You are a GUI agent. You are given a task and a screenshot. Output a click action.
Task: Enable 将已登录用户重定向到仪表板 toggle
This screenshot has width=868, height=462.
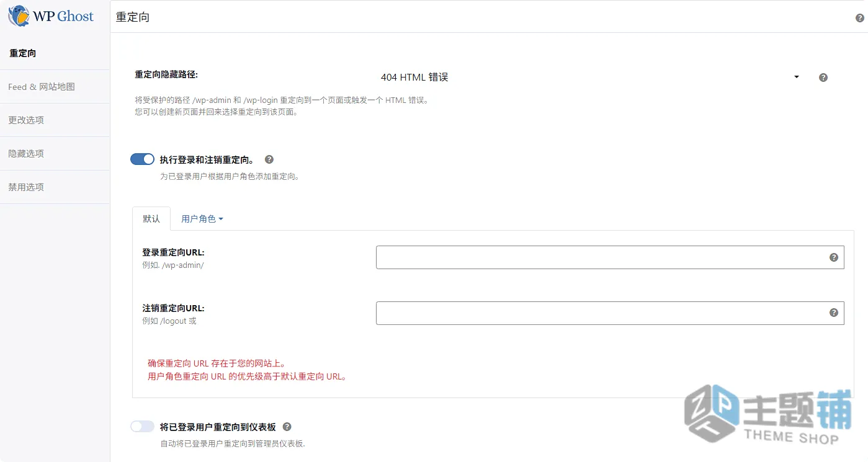pyautogui.click(x=142, y=427)
